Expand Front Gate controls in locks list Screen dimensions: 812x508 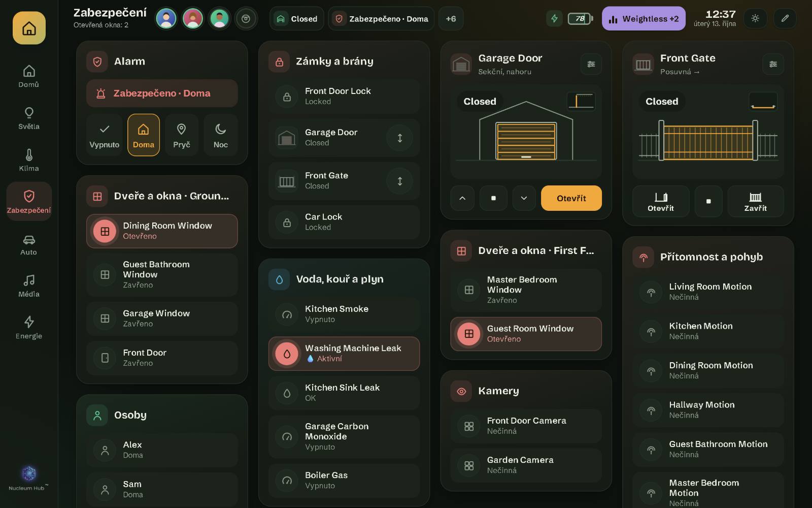click(x=400, y=181)
